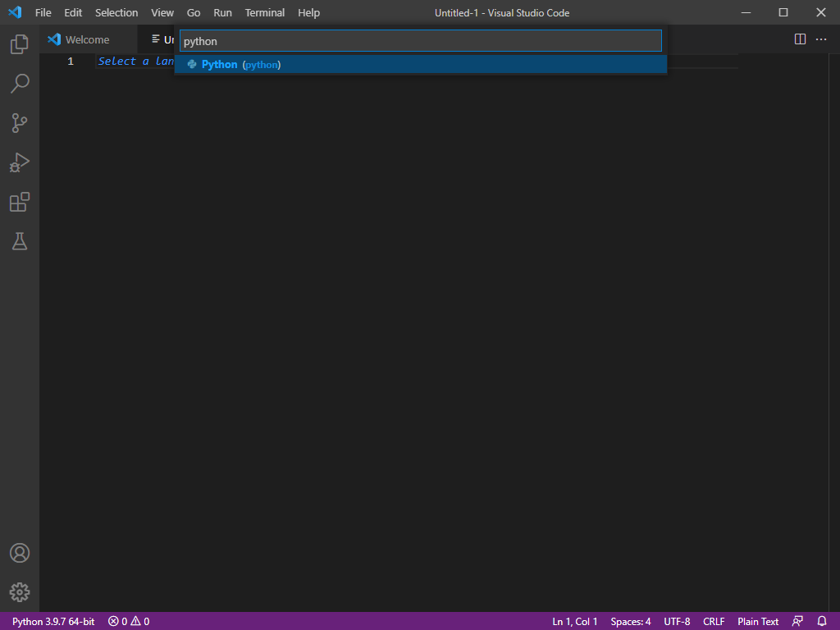This screenshot has height=630, width=840.
Task: Open the Testing flask view
Action: pos(20,241)
